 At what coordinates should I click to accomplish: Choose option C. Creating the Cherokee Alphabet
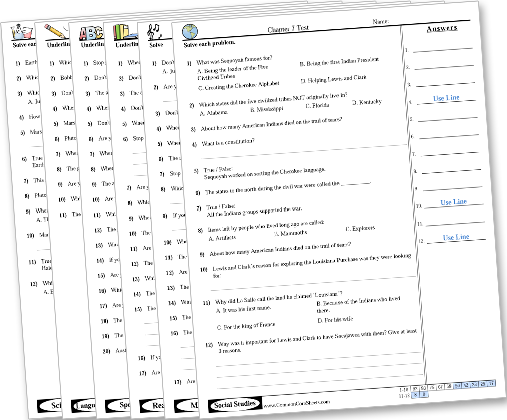tap(238, 85)
